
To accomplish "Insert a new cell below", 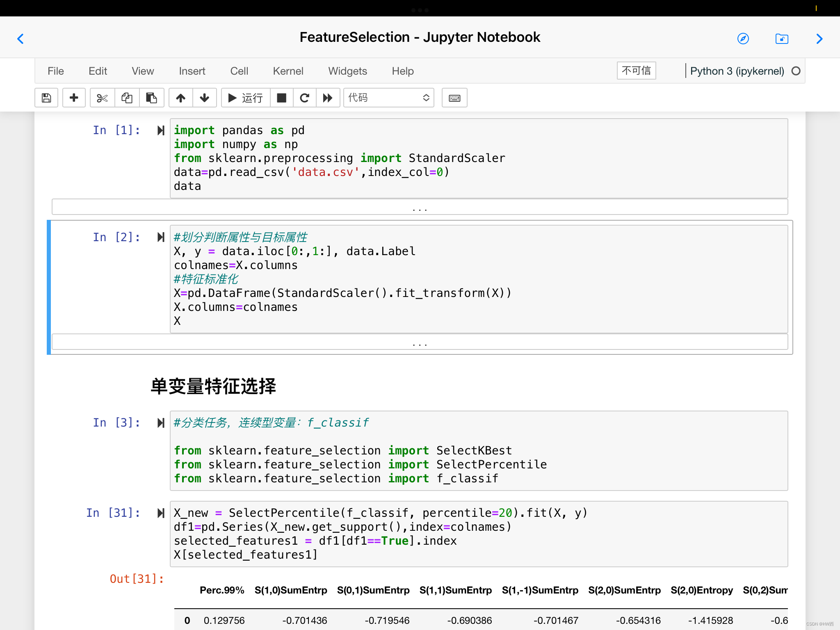I will point(74,98).
